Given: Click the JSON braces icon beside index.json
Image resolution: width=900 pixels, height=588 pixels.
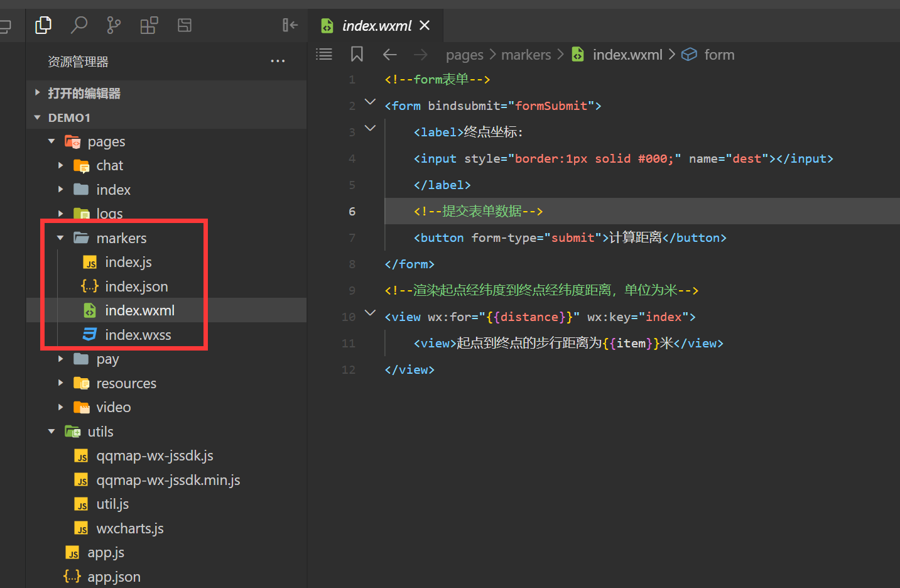Looking at the screenshot, I should click(90, 286).
